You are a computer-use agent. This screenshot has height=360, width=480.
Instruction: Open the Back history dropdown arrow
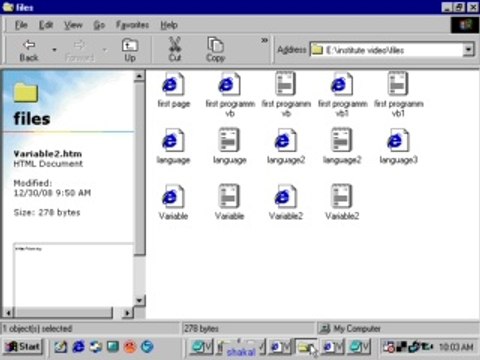(x=54, y=50)
